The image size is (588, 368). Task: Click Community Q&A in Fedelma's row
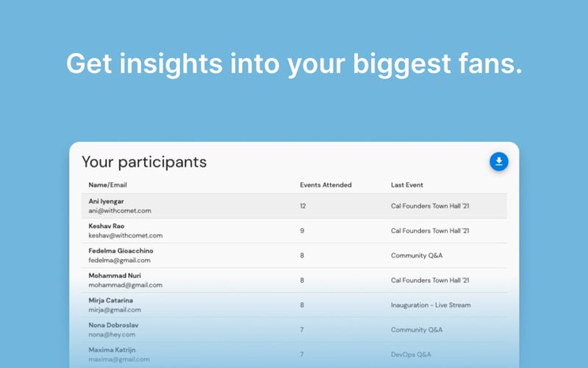click(x=416, y=255)
